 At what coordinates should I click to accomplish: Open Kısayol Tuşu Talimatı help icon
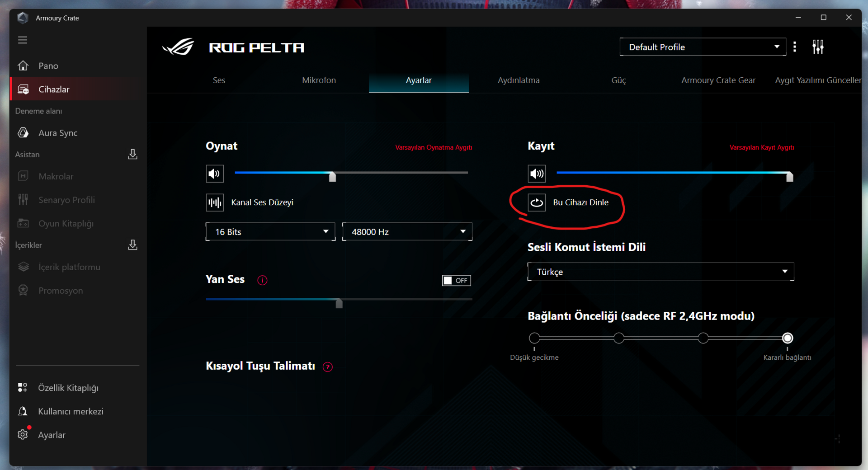pyautogui.click(x=328, y=367)
